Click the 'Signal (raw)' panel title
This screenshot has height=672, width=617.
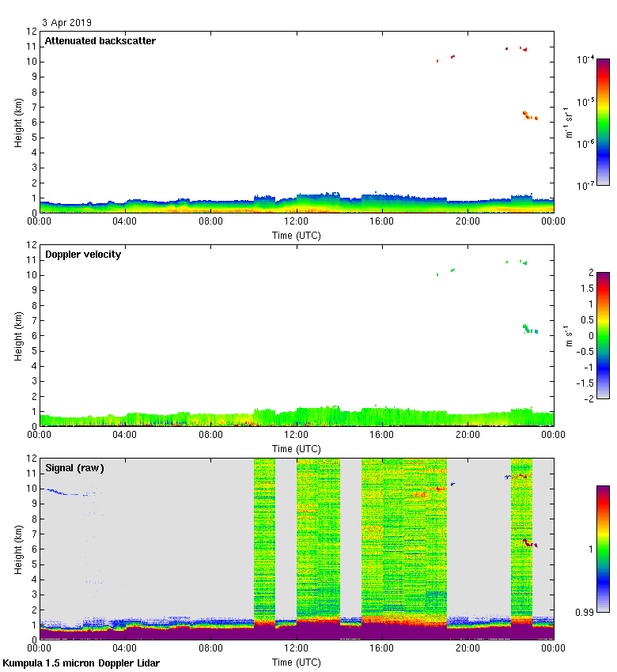[x=74, y=468]
